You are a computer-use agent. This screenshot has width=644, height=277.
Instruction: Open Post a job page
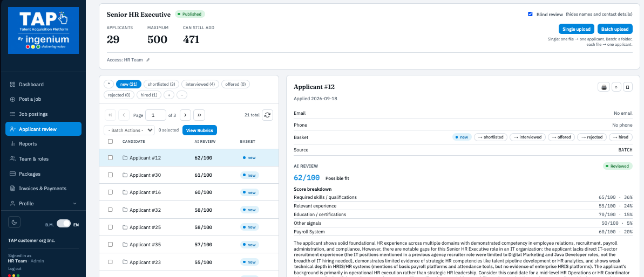tap(43, 99)
